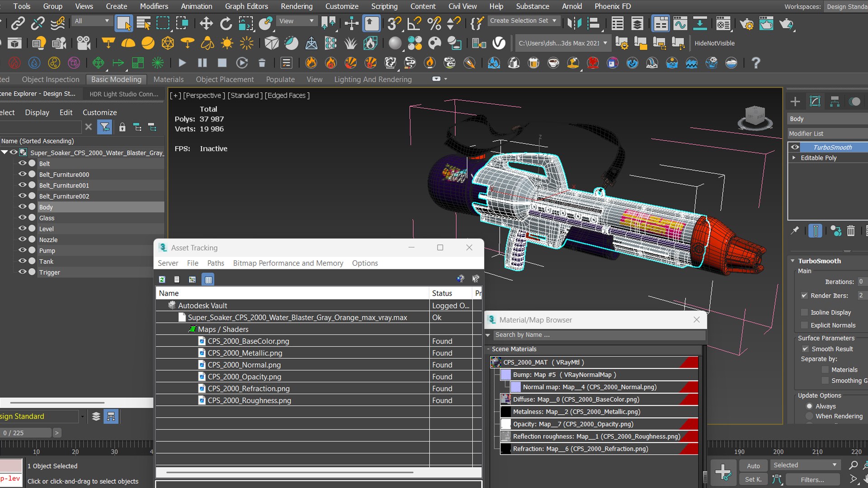This screenshot has height=488, width=868.
Task: Pin the modifier stack
Action: [795, 231]
